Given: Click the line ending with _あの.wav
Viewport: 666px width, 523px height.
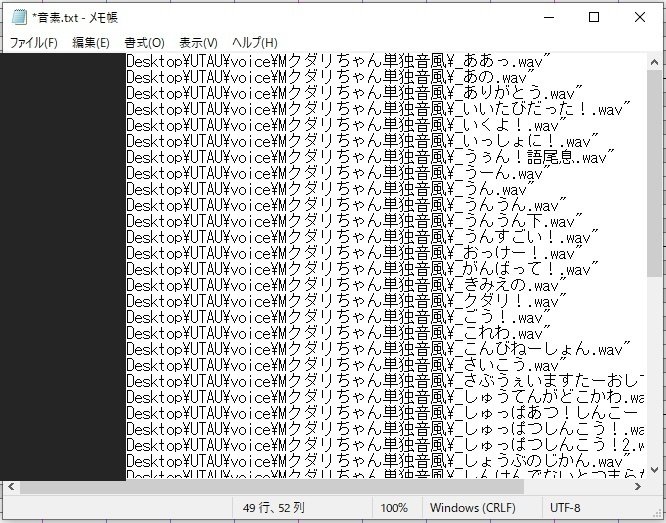Looking at the screenshot, I should coord(330,78).
